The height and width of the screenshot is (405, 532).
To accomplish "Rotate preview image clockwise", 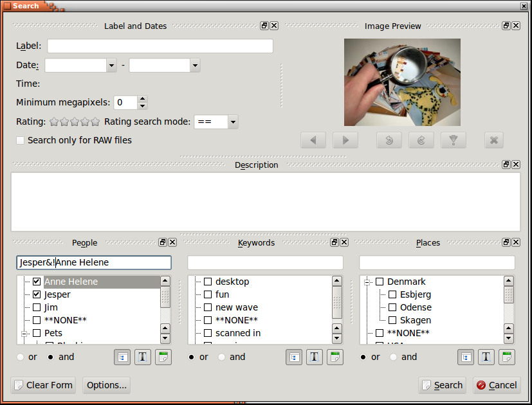I will pyautogui.click(x=421, y=140).
